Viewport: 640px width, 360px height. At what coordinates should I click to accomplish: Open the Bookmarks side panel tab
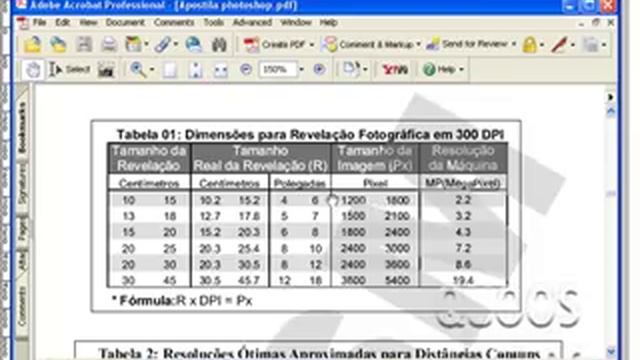[x=22, y=127]
